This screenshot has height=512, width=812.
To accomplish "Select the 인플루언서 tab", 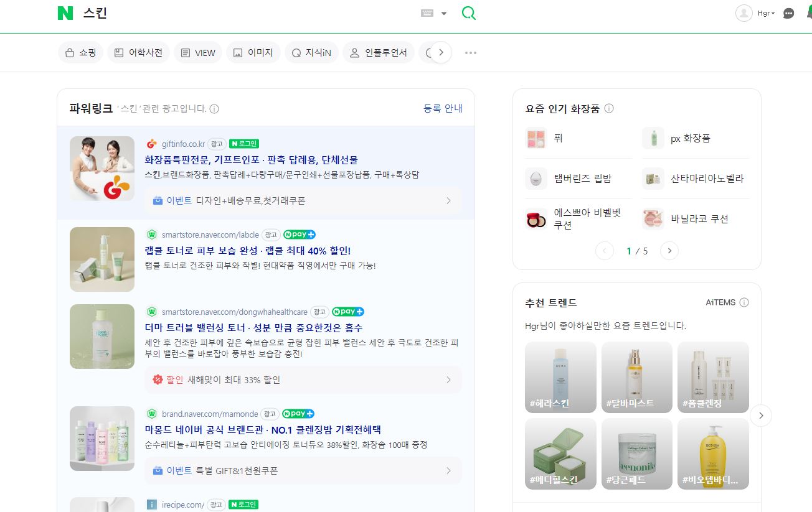I will (379, 53).
